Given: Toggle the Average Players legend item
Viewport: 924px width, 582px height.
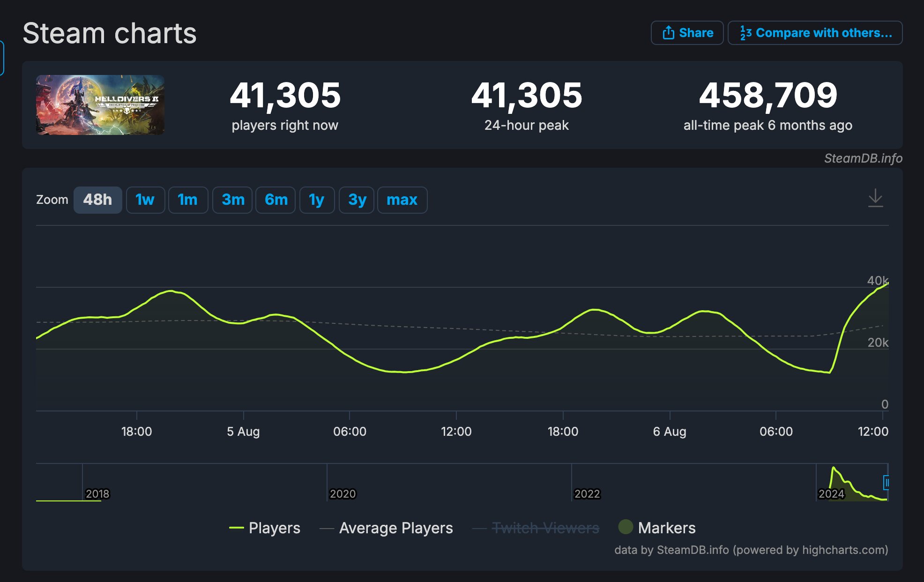Looking at the screenshot, I should [386, 528].
